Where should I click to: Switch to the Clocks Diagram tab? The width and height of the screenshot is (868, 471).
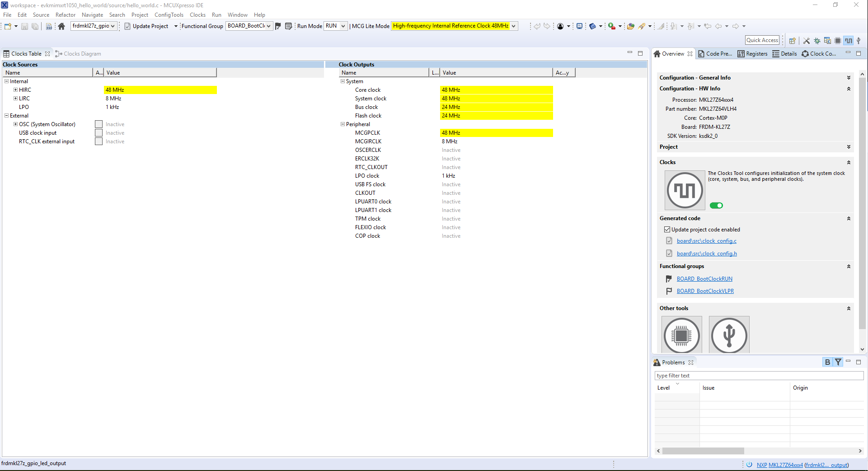(x=82, y=54)
